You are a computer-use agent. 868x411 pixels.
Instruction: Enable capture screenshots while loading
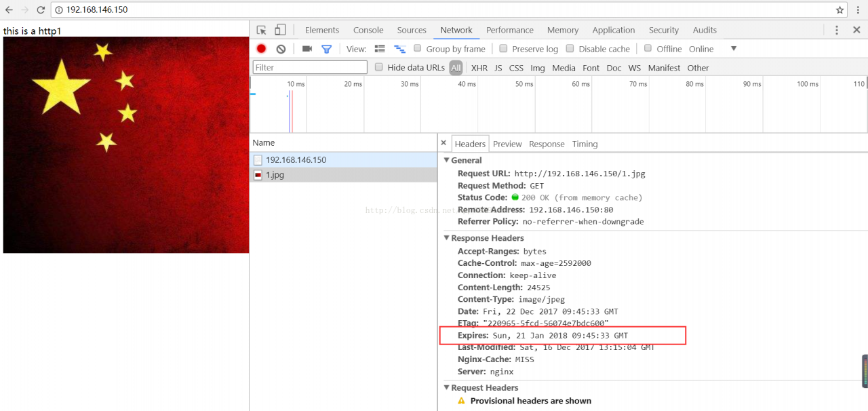tap(307, 48)
